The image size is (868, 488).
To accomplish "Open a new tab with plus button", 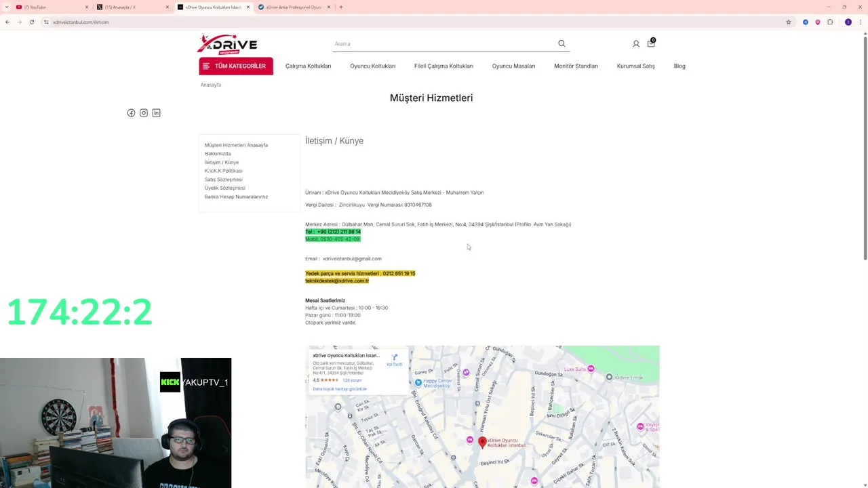I will (340, 7).
